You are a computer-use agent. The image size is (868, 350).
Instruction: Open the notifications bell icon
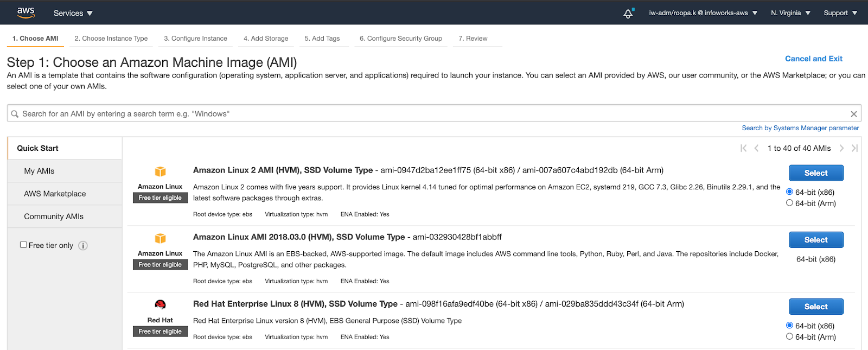coord(628,13)
